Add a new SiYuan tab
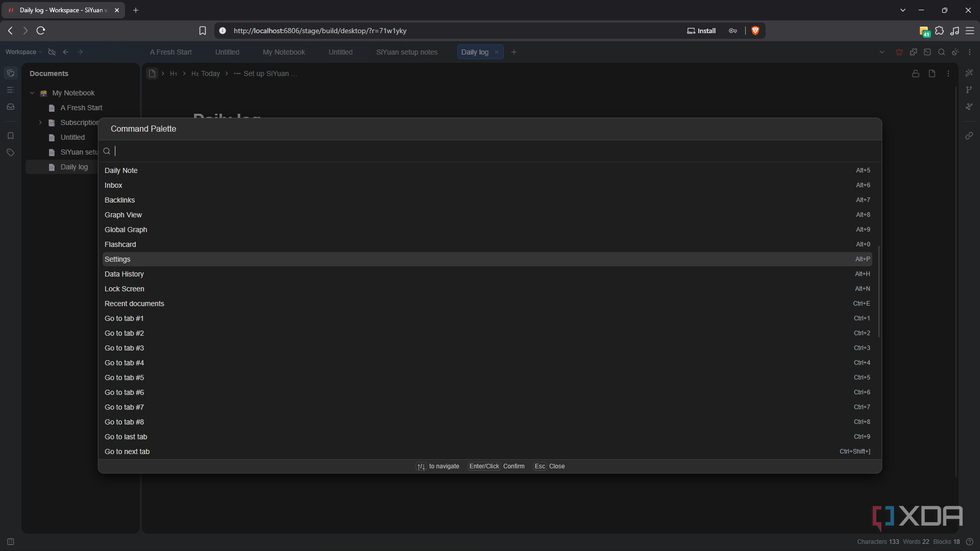 coord(514,52)
